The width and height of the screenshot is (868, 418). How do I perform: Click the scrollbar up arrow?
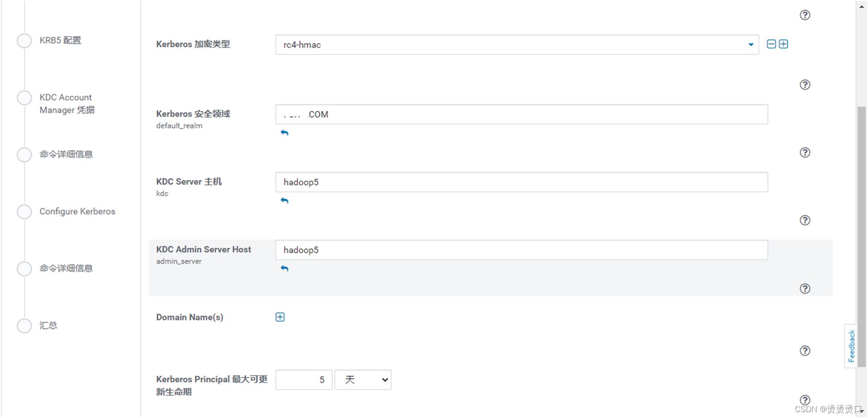[x=862, y=6]
